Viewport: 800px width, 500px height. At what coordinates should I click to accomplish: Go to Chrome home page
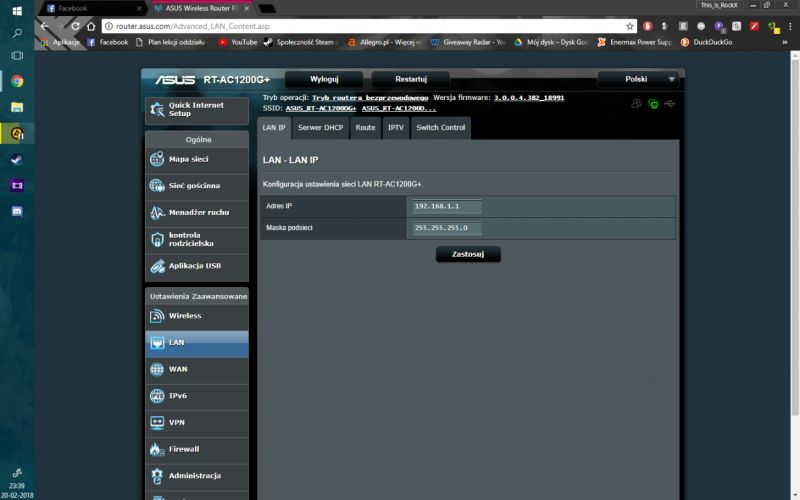tap(91, 26)
